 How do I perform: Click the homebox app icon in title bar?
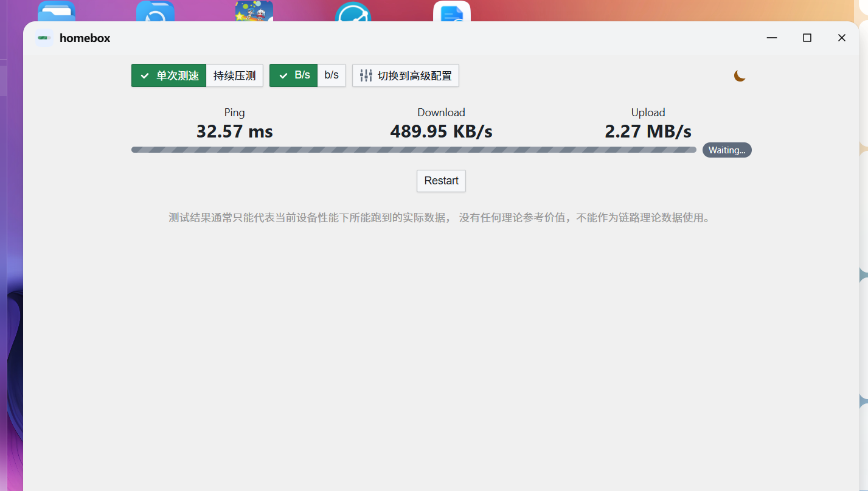44,38
